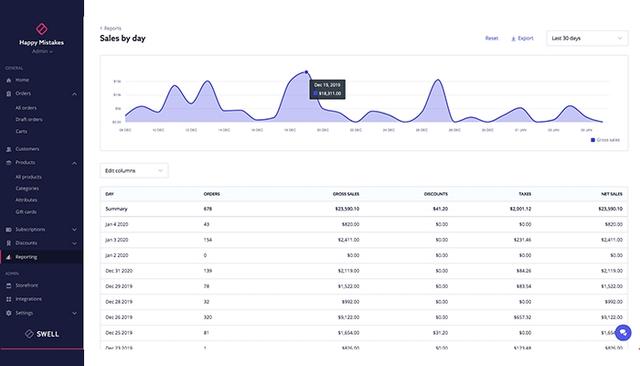
Task: Click the Reporting chart icon
Action: (x=9, y=257)
